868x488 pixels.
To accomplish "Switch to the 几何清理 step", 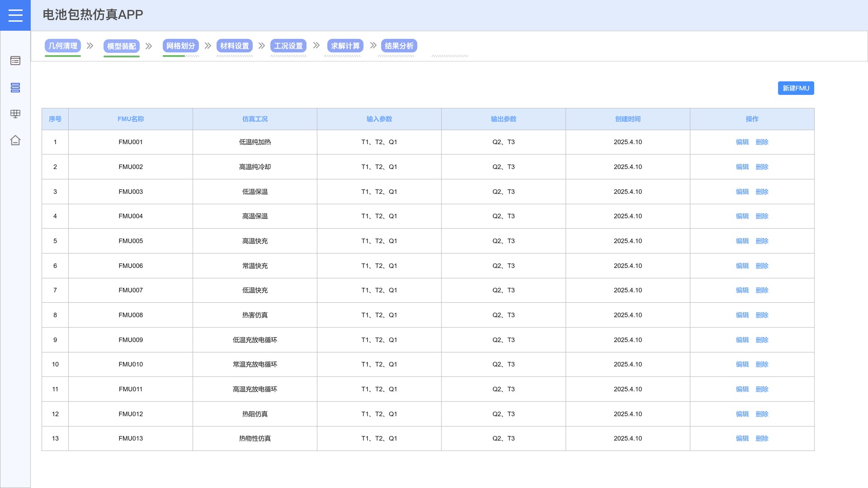I will [x=63, y=46].
